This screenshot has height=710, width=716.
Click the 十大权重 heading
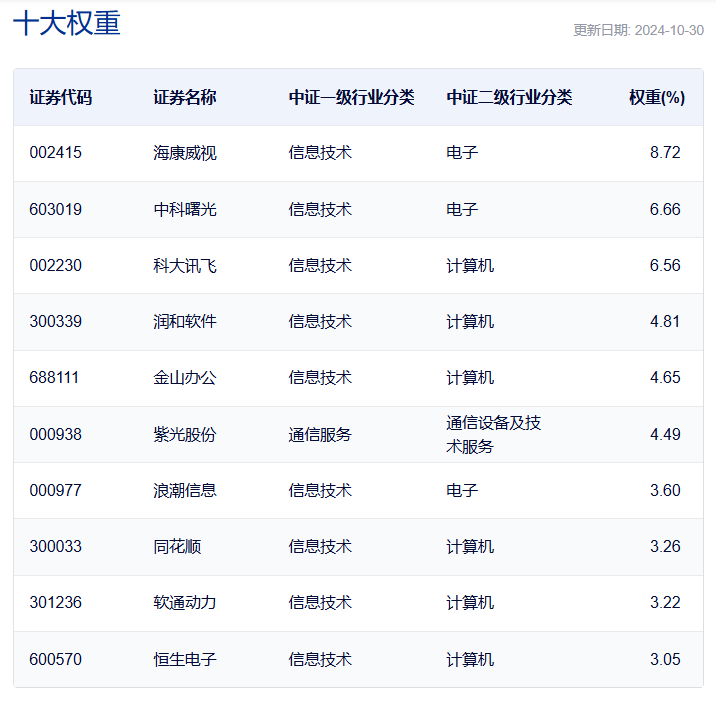[x=67, y=23]
